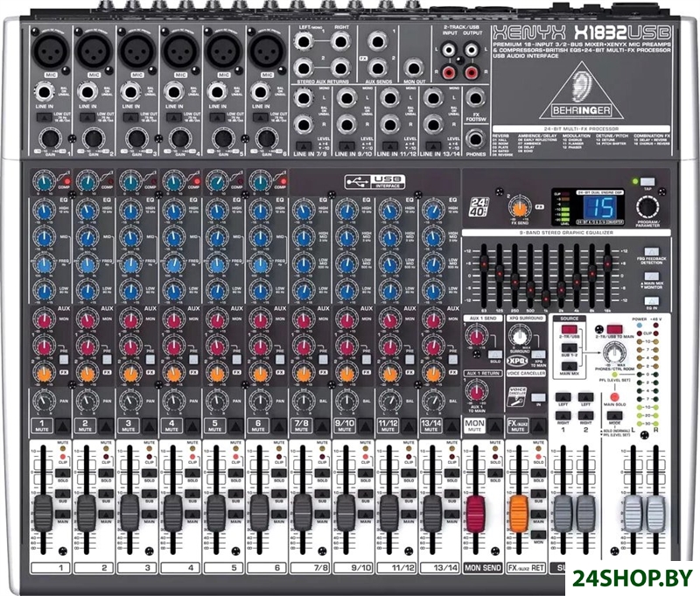The width and height of the screenshot is (700, 596).
Task: Click the XPQ to main button
Action: [x=538, y=354]
